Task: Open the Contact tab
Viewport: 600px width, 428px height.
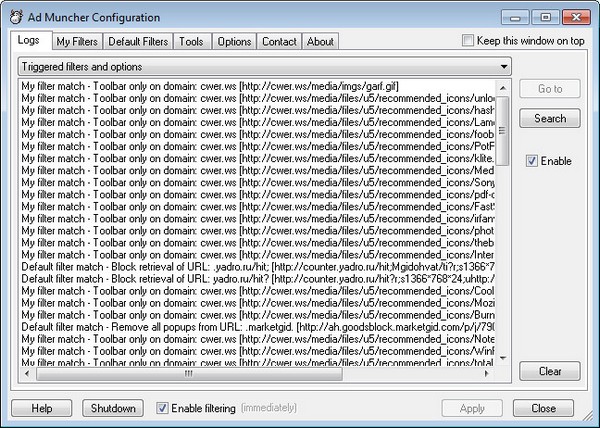Action: pos(279,42)
